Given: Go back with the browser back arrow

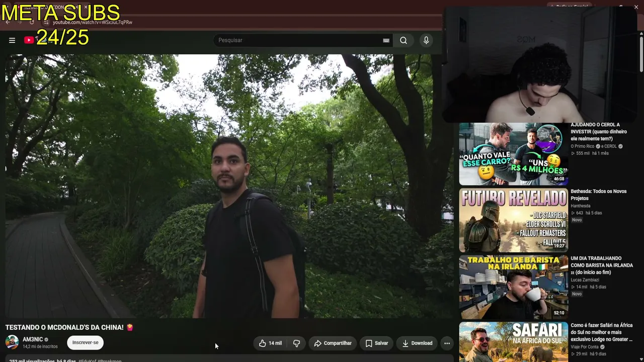Looking at the screenshot, I should click(x=8, y=22).
